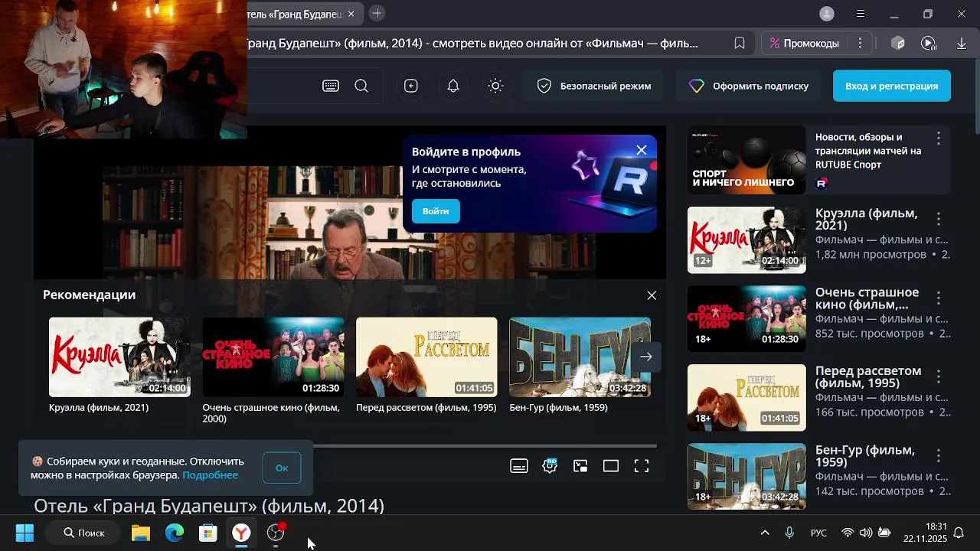Viewport: 980px width, 551px height.
Task: Open Подробнее link in cookie notice
Action: click(x=211, y=475)
